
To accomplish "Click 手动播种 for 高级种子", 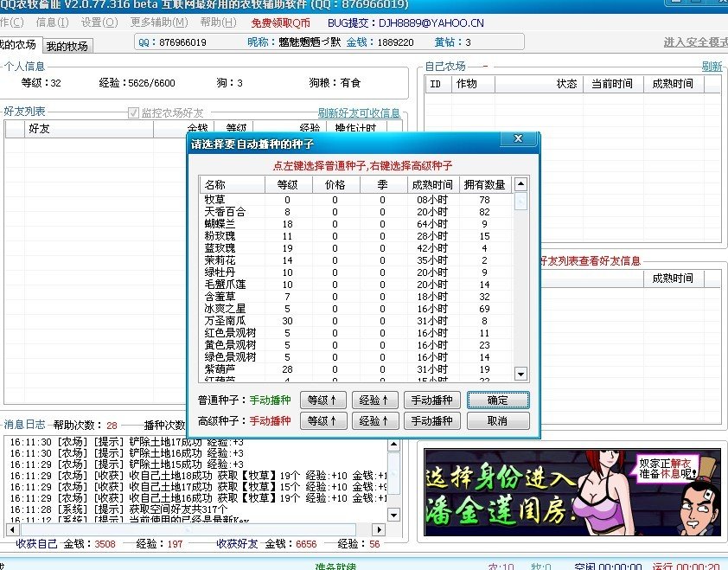I will tap(431, 421).
